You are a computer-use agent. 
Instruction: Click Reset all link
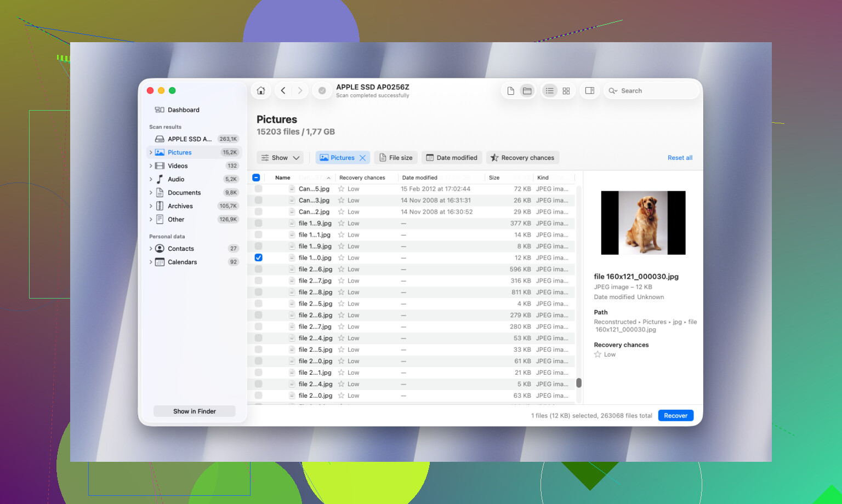click(x=680, y=158)
